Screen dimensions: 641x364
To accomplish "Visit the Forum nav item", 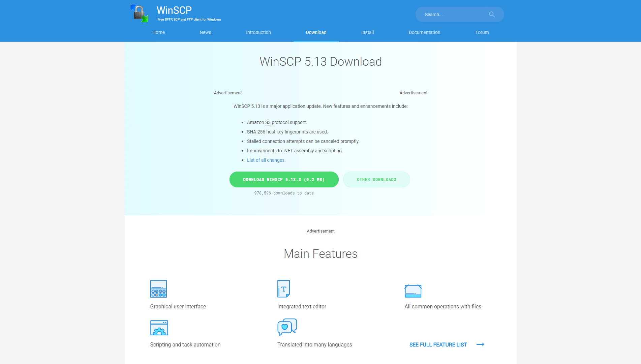I will 482,32.
